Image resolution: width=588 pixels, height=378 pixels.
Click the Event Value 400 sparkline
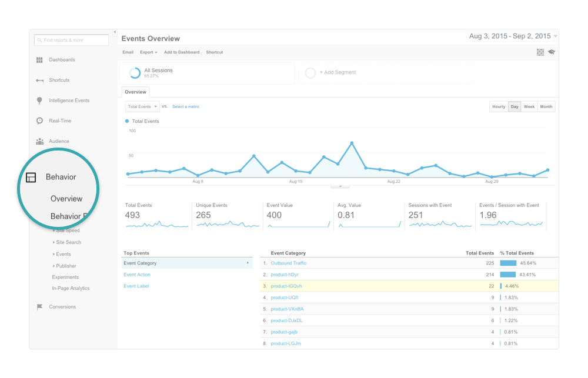(299, 224)
